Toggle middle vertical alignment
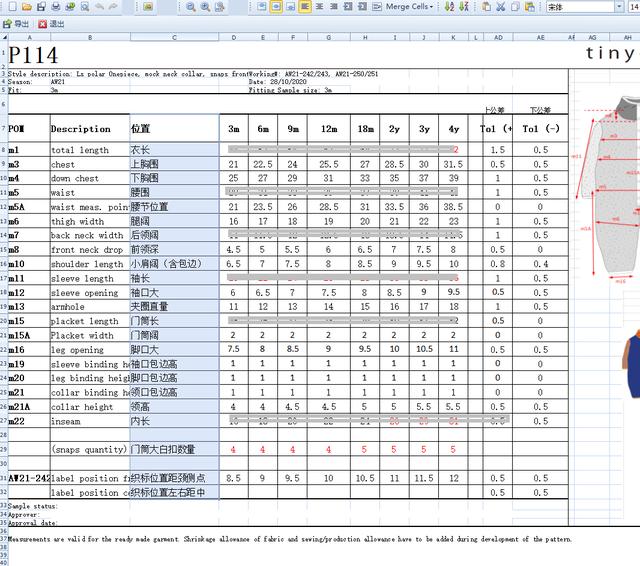The width and height of the screenshot is (640, 566). (x=276, y=7)
